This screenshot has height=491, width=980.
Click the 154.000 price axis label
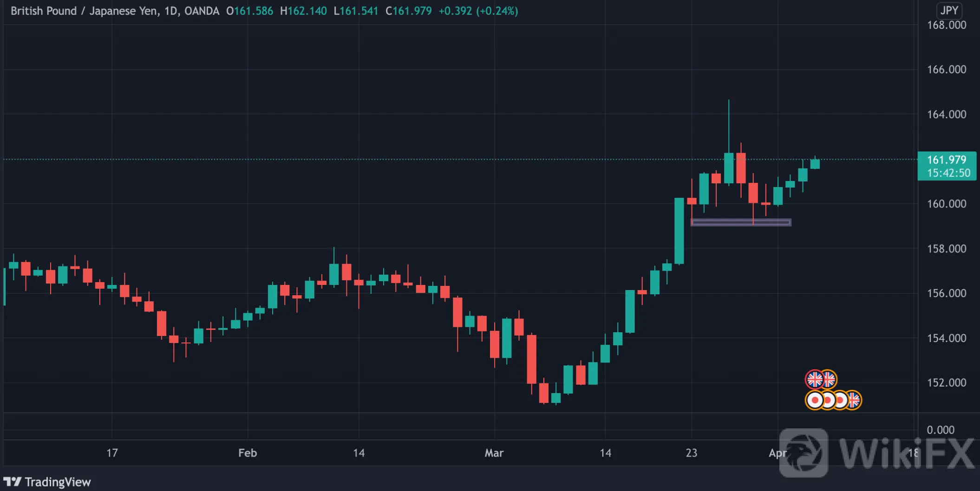(947, 338)
